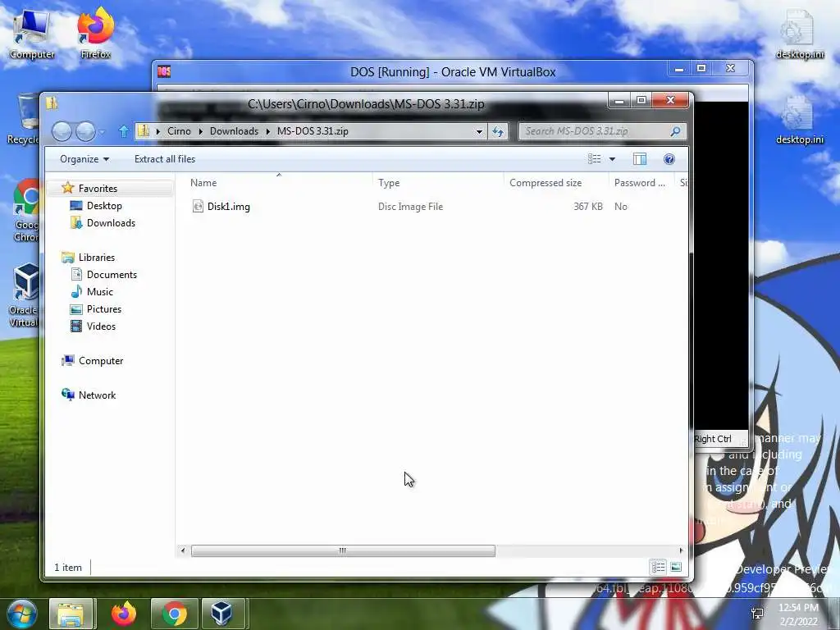
Task: Open the Documents library
Action: click(112, 274)
